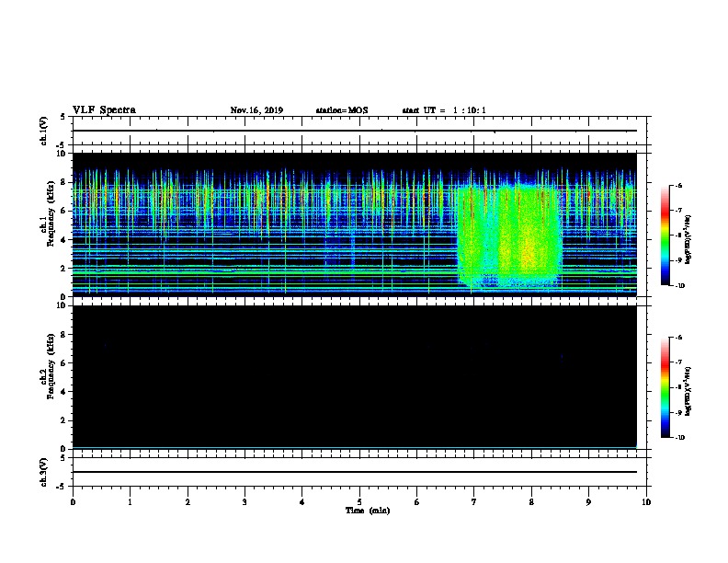The width and height of the screenshot is (728, 563).
Task: Click the "Time (min)" axis label
Action: 368,511
